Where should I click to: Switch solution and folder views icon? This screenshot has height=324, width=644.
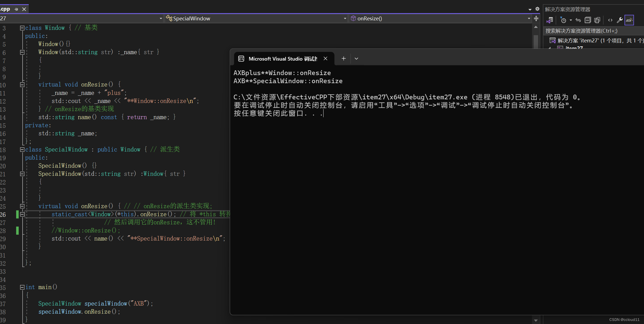[x=550, y=20]
